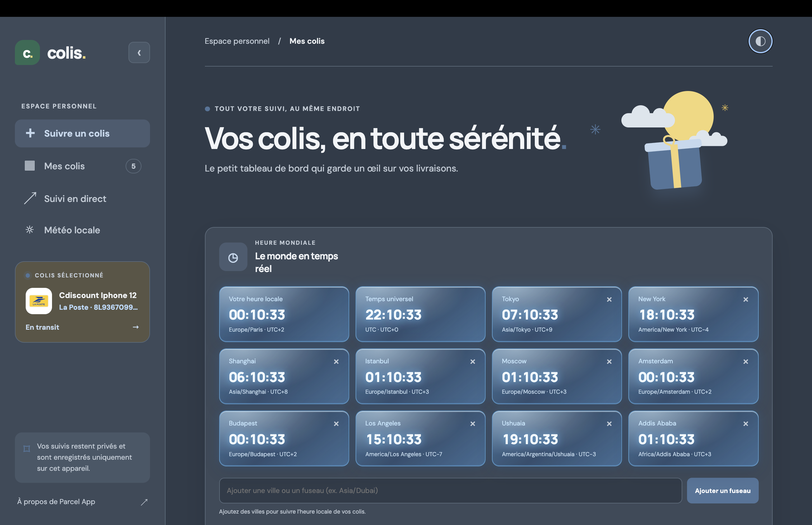Click the Votre heure locale card
812x525 pixels.
point(284,314)
